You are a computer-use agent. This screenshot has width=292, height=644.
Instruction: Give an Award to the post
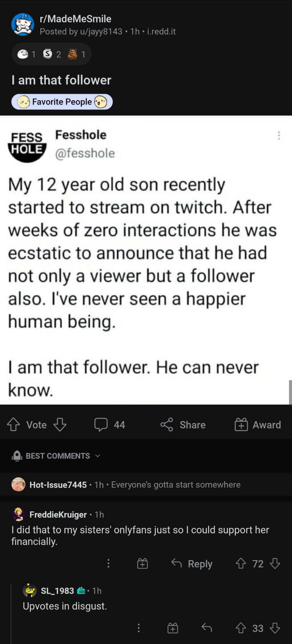click(258, 425)
